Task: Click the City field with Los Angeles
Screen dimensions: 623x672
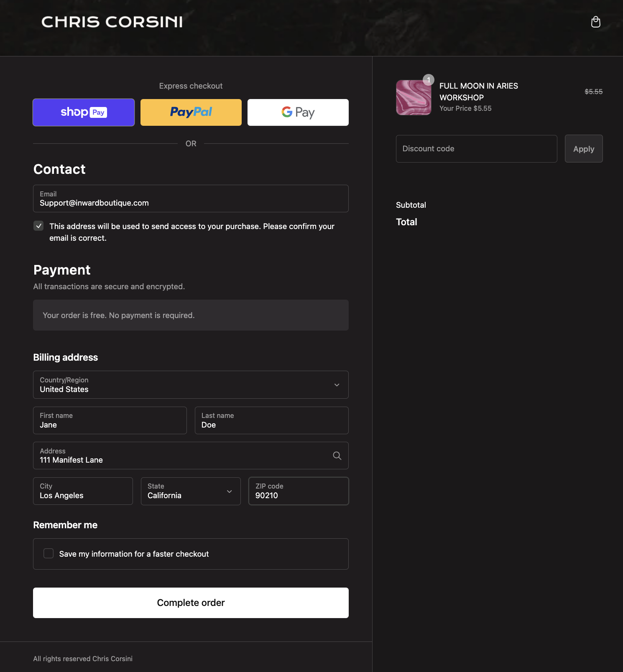Action: point(83,491)
